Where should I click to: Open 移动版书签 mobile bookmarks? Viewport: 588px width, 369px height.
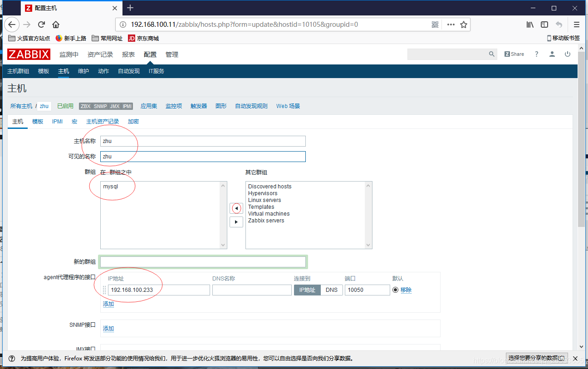pos(563,38)
